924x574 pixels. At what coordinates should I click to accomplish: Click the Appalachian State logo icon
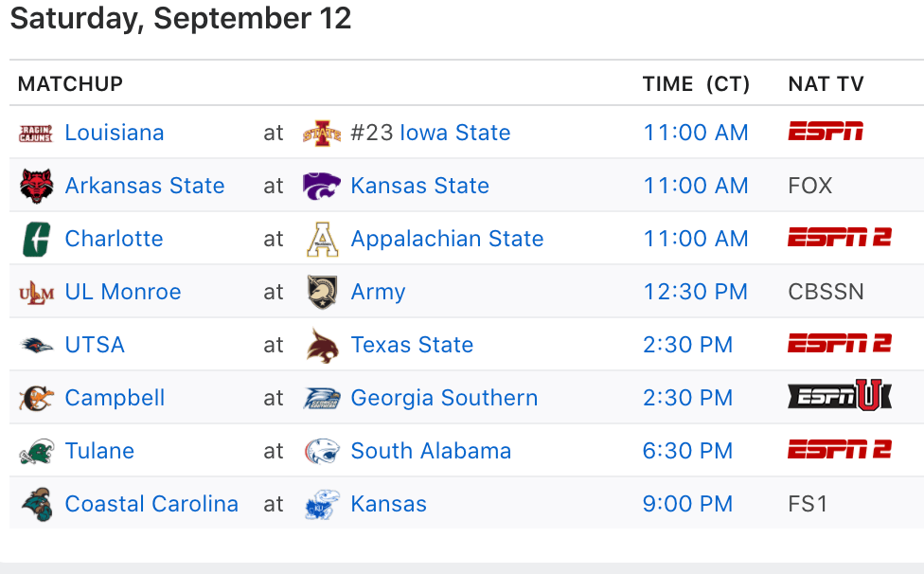(x=322, y=239)
